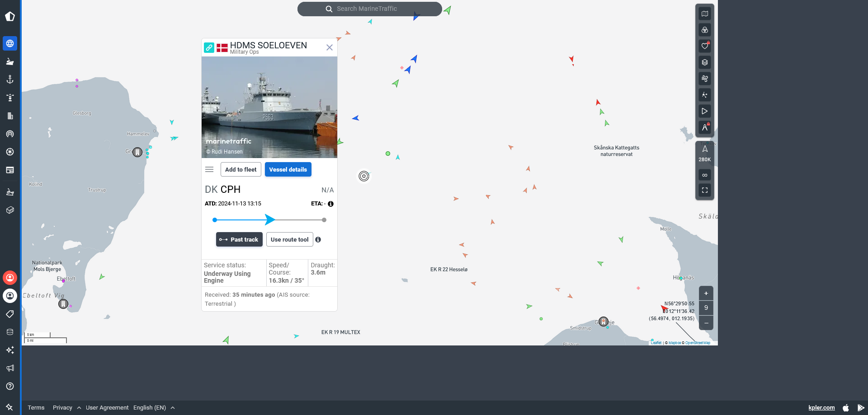This screenshot has width=868, height=415.
Task: Open the container box icon in sidebar
Action: tap(10, 210)
